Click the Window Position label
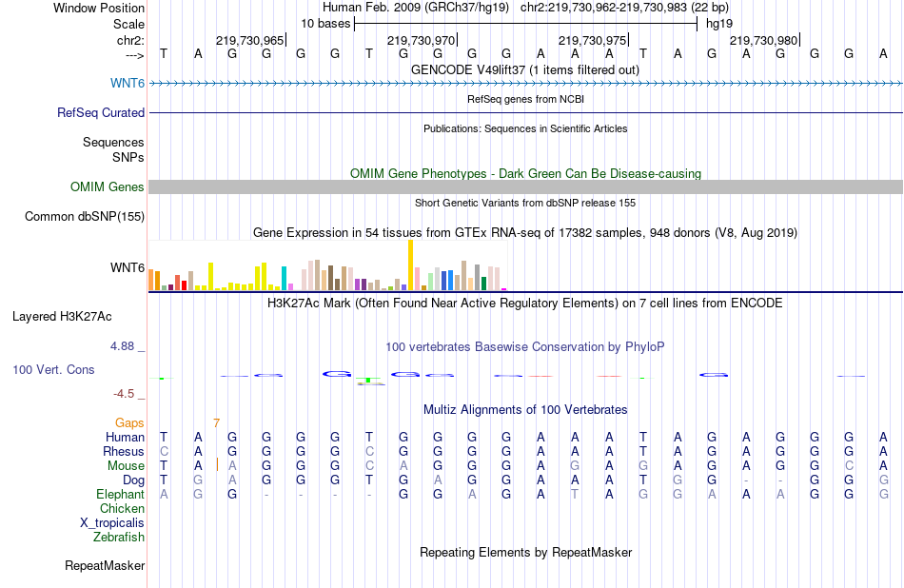 click(99, 8)
